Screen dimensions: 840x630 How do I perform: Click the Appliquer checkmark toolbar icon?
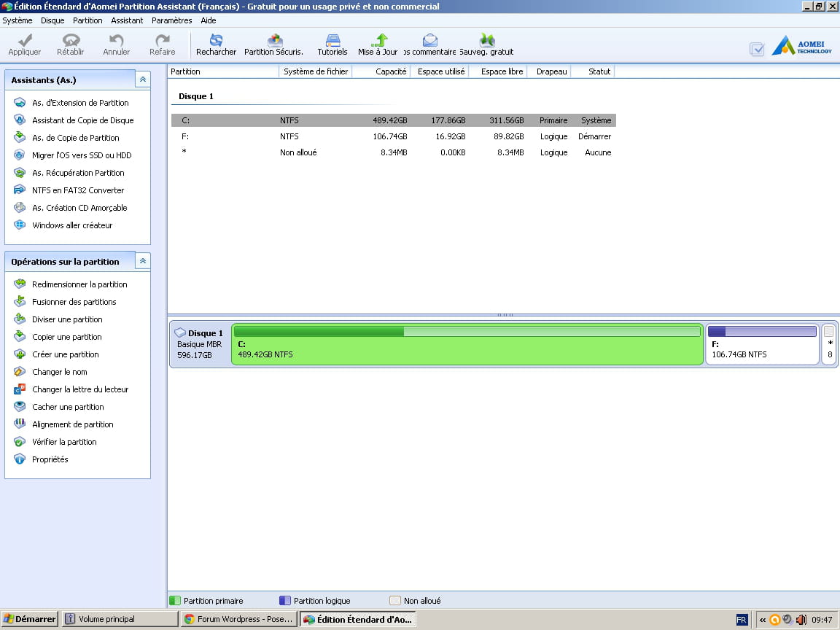coord(25,41)
